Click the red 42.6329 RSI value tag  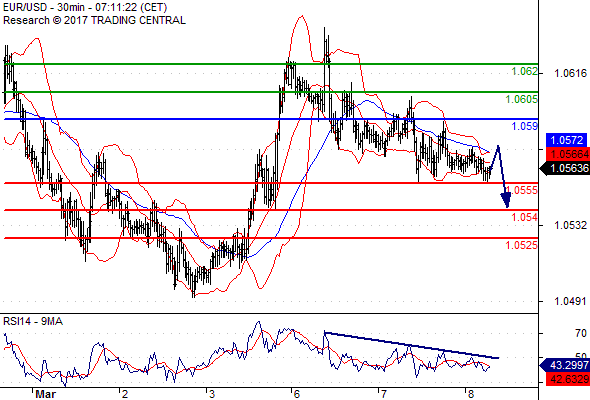(567, 379)
